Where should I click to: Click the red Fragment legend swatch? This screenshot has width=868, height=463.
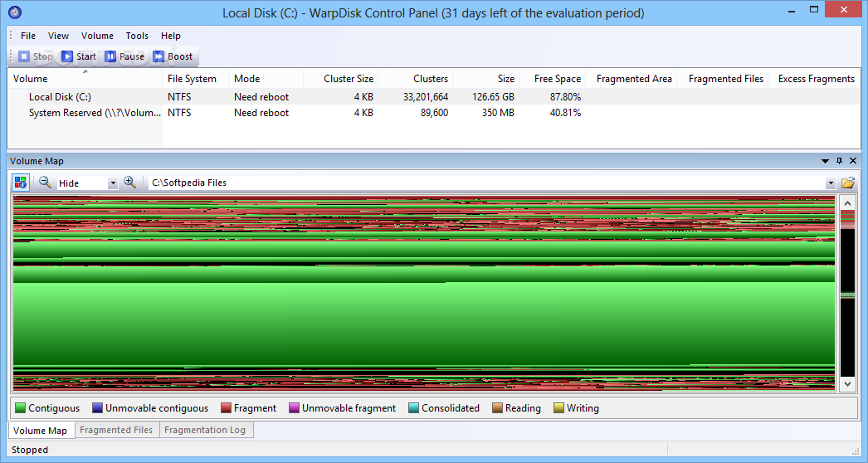pos(226,408)
